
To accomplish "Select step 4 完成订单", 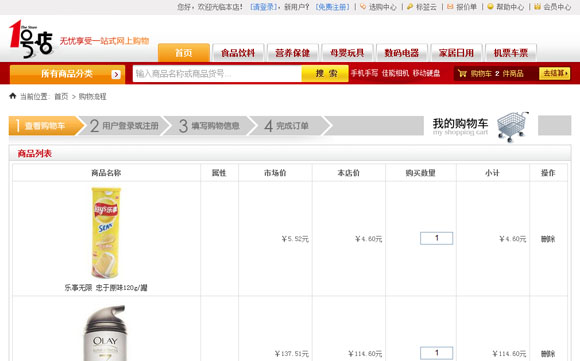I will (290, 126).
